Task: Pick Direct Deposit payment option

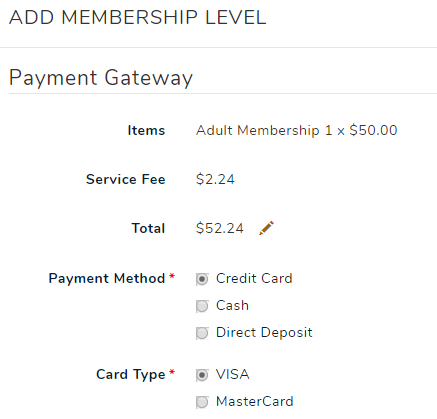Action: coord(202,333)
